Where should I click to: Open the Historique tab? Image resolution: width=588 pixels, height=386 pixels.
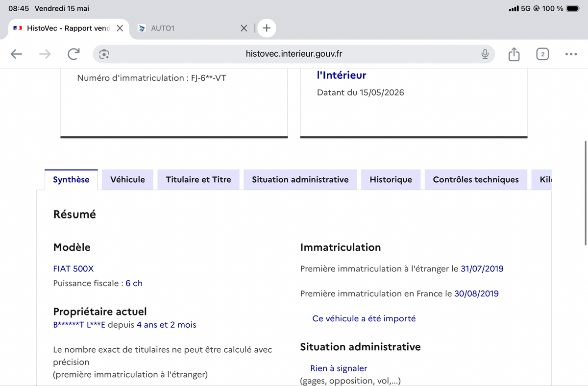pyautogui.click(x=391, y=180)
